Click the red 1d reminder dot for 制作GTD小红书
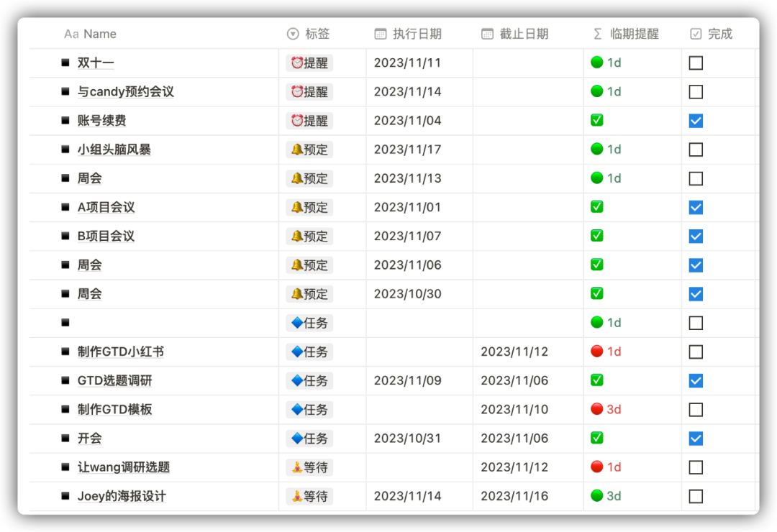Image resolution: width=777 pixels, height=532 pixels. pos(596,352)
